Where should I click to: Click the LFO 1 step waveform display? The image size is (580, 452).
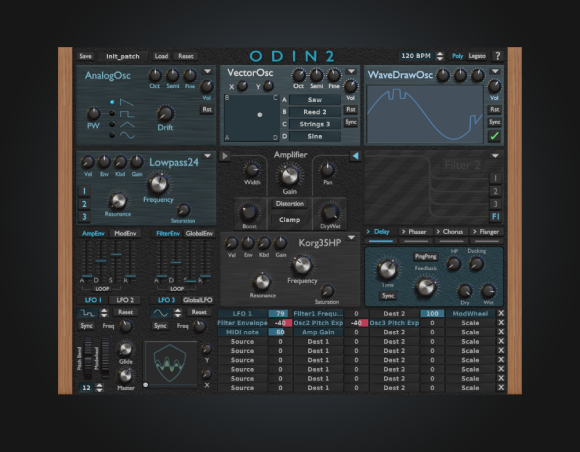(x=88, y=313)
